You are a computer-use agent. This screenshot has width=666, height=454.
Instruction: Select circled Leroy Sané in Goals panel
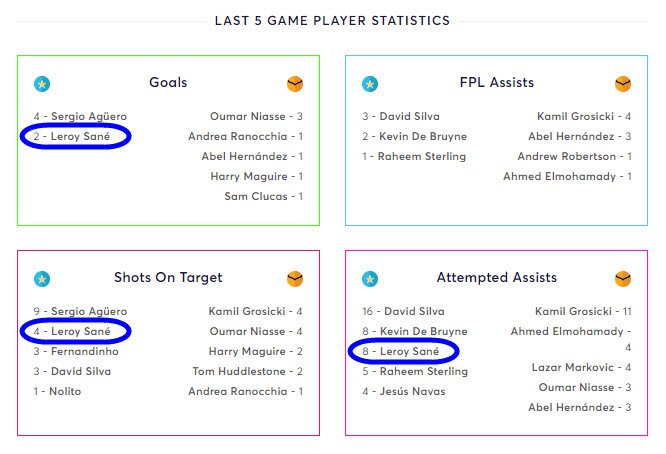tap(72, 136)
